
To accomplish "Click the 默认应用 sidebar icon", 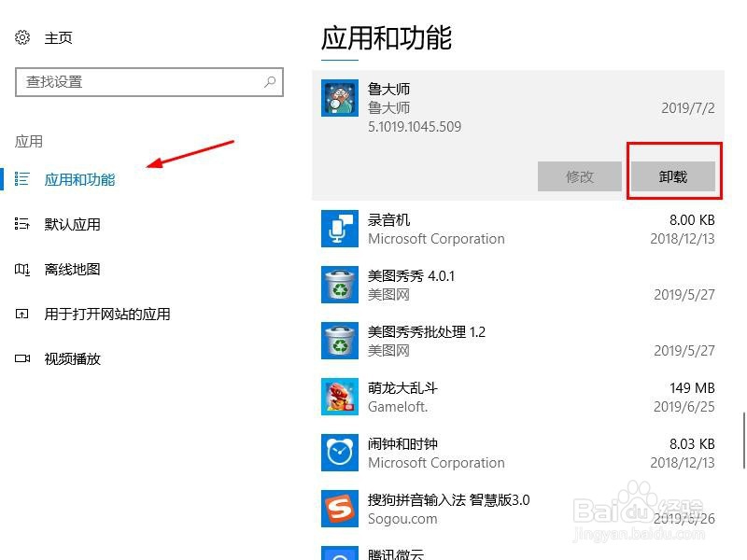I will 21,224.
